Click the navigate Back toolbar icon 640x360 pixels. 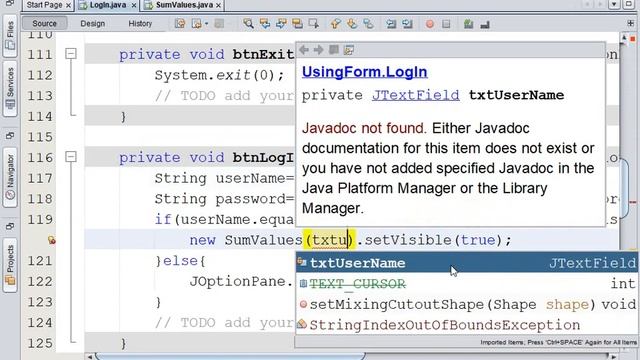(196, 24)
